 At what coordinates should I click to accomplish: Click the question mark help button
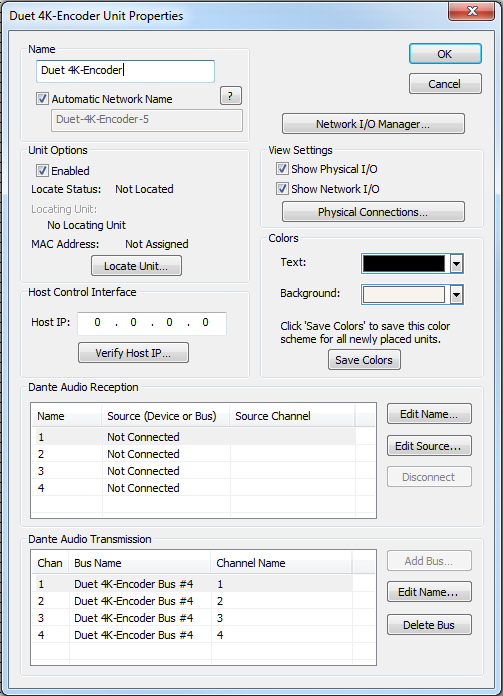(x=230, y=95)
